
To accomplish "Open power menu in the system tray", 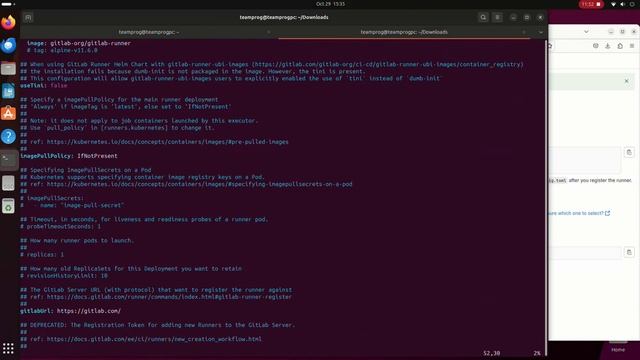I will pyautogui.click(x=632, y=4).
